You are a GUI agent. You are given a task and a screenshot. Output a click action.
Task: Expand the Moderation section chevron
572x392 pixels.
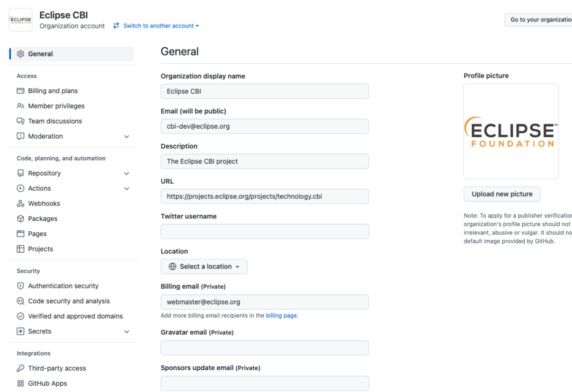[126, 136]
